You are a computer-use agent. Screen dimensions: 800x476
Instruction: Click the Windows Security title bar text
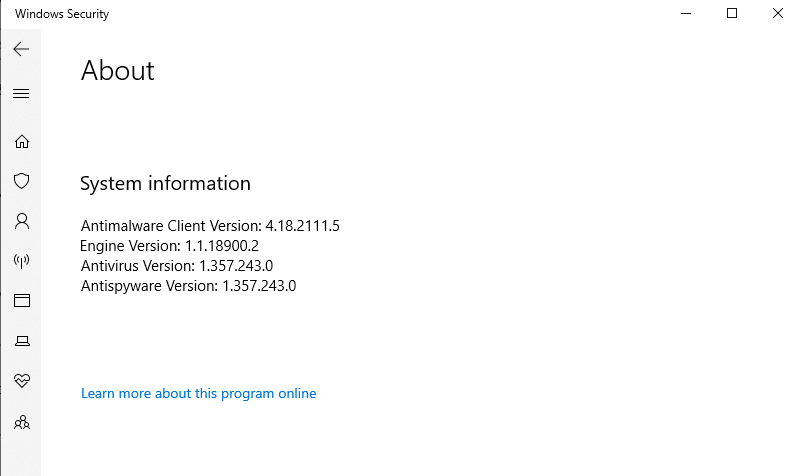point(62,14)
